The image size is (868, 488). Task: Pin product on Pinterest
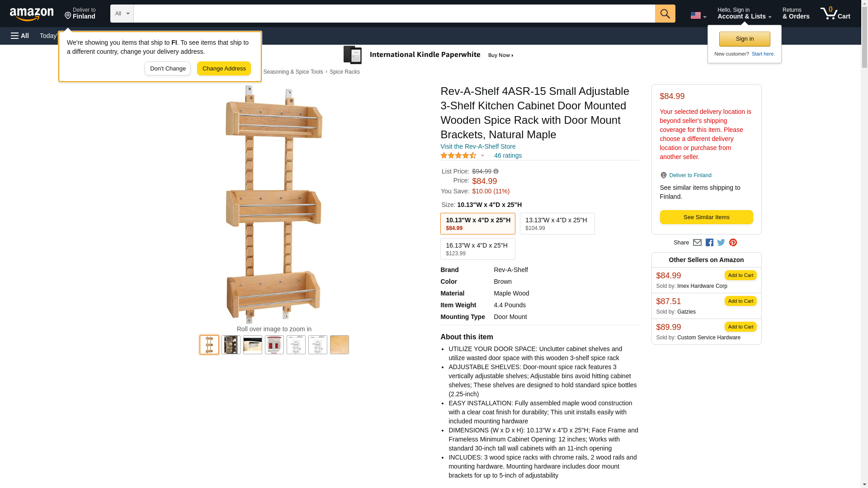[x=733, y=243]
